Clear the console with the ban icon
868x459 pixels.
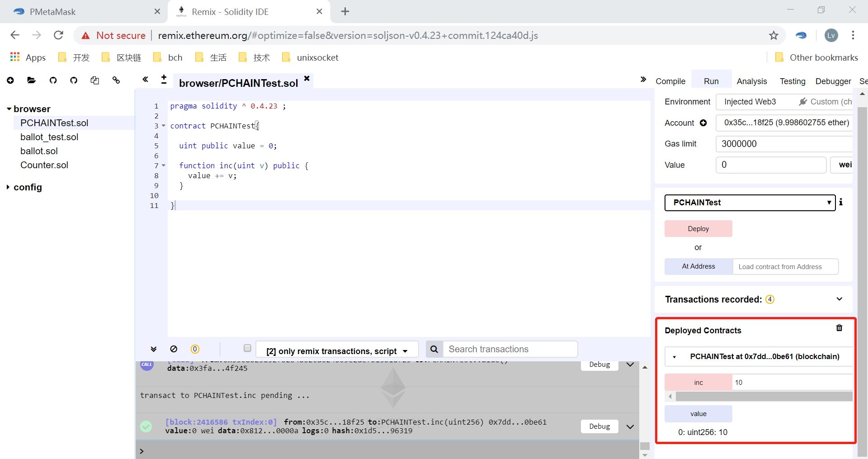pos(174,349)
